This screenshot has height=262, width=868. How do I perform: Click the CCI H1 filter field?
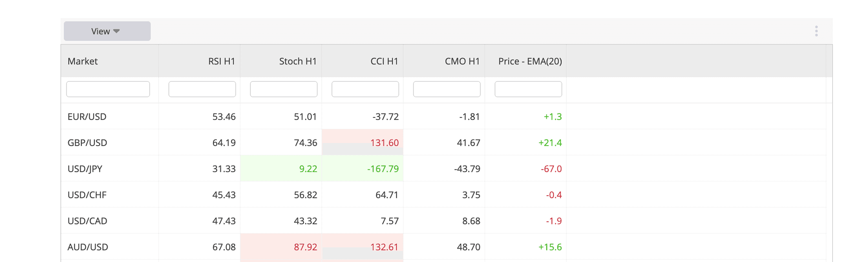(365, 89)
